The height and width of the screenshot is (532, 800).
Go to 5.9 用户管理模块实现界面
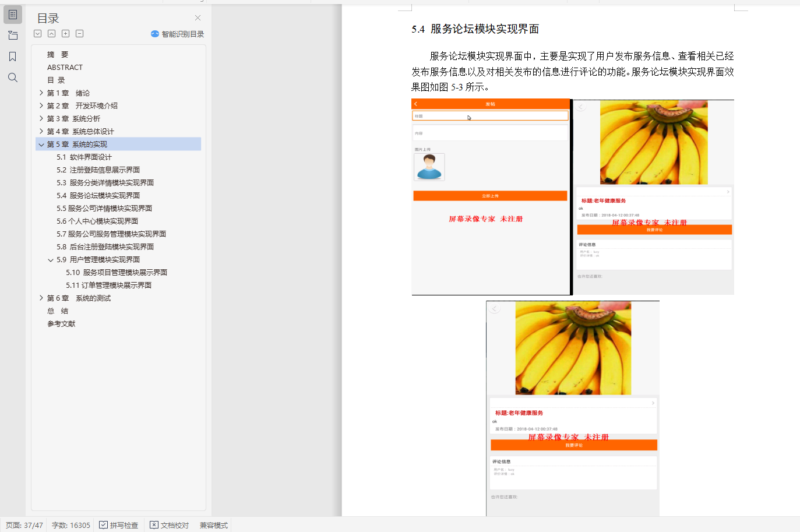[x=98, y=260]
